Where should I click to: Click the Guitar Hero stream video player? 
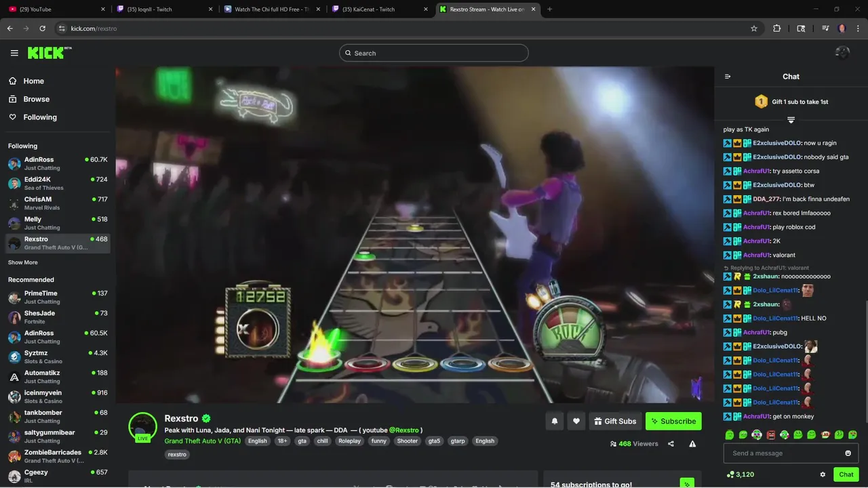click(x=414, y=235)
